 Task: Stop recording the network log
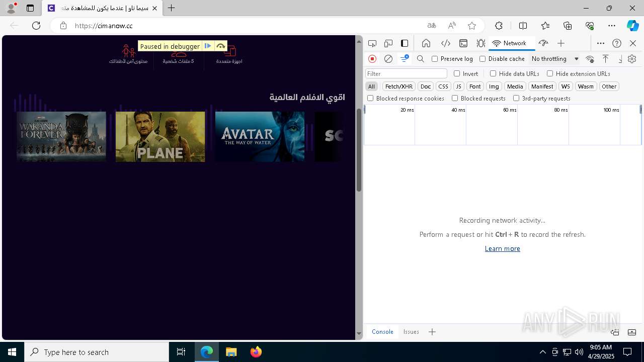[x=372, y=59]
